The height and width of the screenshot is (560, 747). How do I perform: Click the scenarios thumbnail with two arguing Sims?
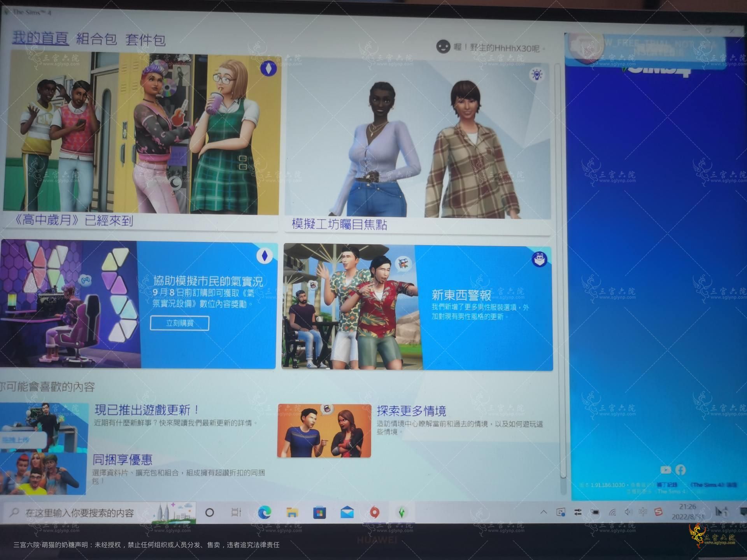tap(324, 430)
